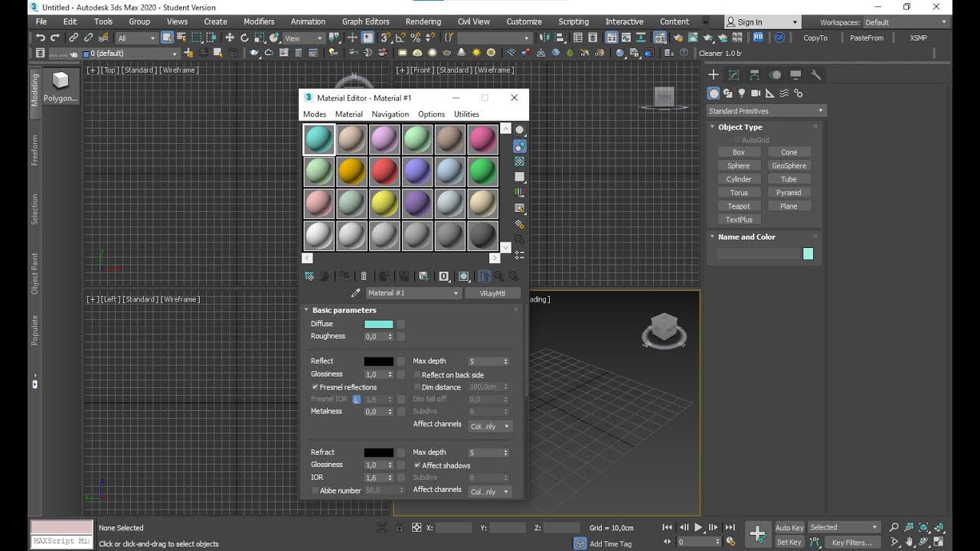
Task: Open the Utilities menu in Material Editor
Action: [466, 114]
